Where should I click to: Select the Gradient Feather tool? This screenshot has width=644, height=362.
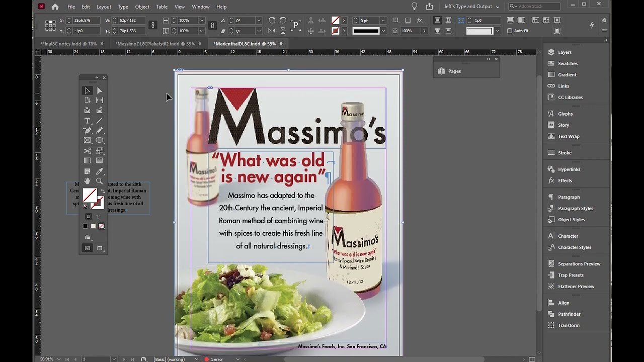click(x=100, y=161)
